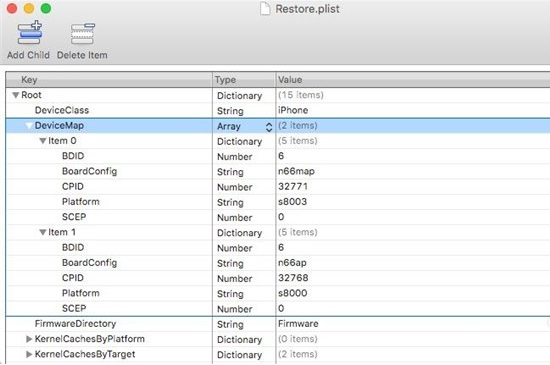Select the FirmwareDirectory key

pos(75,324)
